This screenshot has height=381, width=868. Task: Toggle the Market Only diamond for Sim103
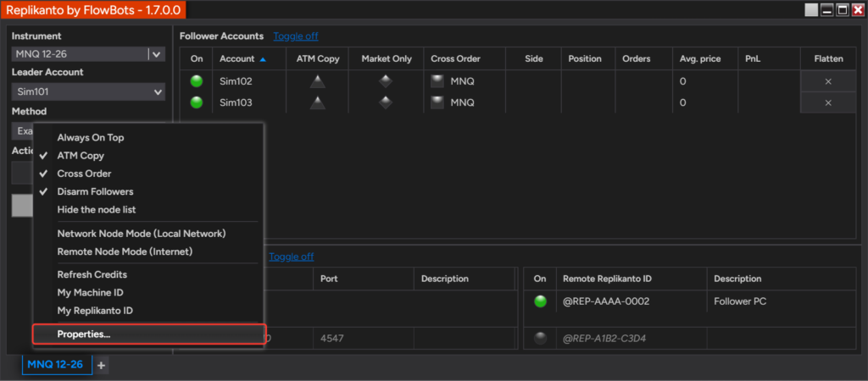(x=386, y=102)
